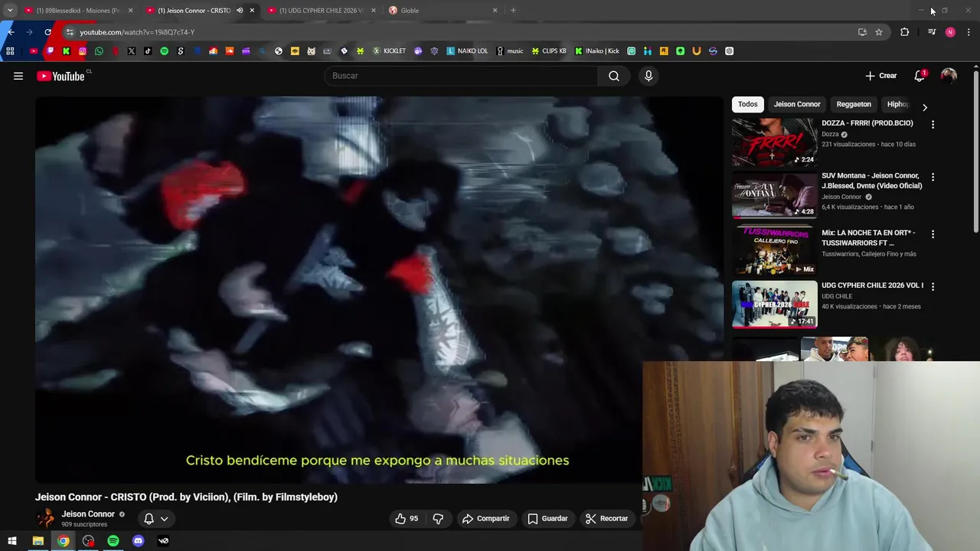Image resolution: width=980 pixels, height=551 pixels.
Task: Open TikTok bookmark icon
Action: click(x=148, y=51)
